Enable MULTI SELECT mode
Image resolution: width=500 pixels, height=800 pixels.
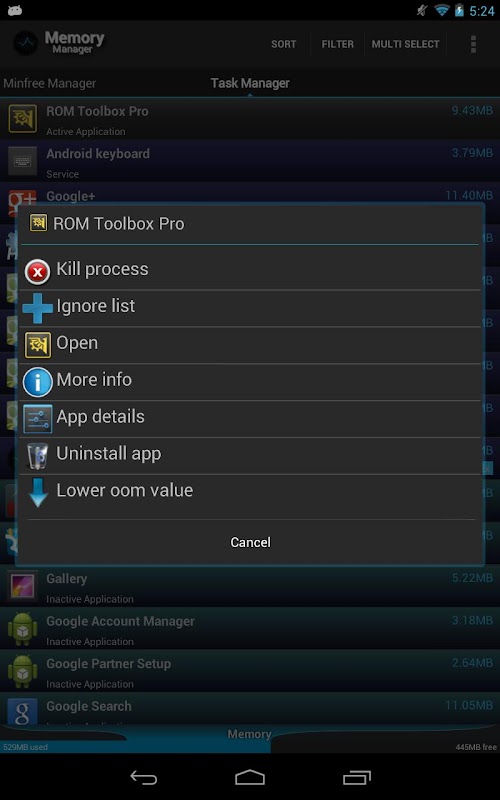click(x=405, y=44)
